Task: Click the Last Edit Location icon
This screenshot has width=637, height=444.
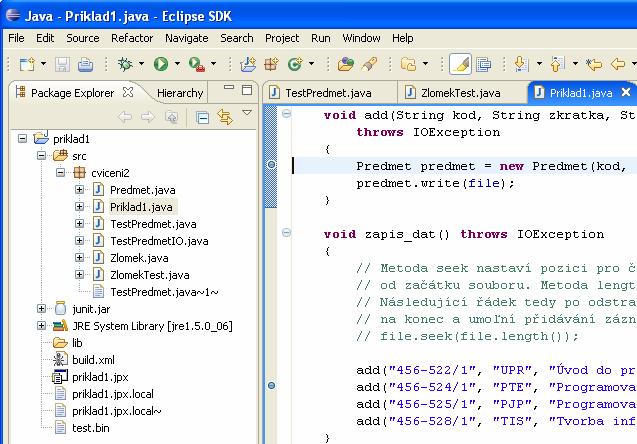Action: click(x=594, y=64)
